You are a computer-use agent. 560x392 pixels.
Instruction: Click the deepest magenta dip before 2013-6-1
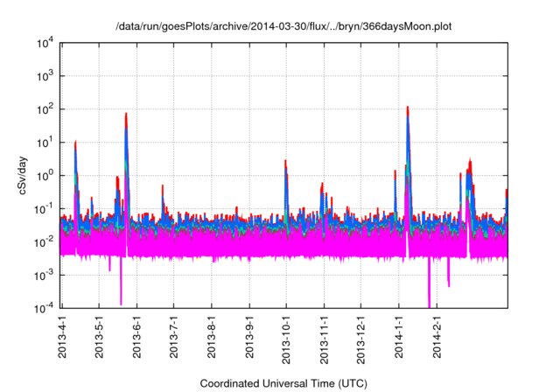(121, 302)
